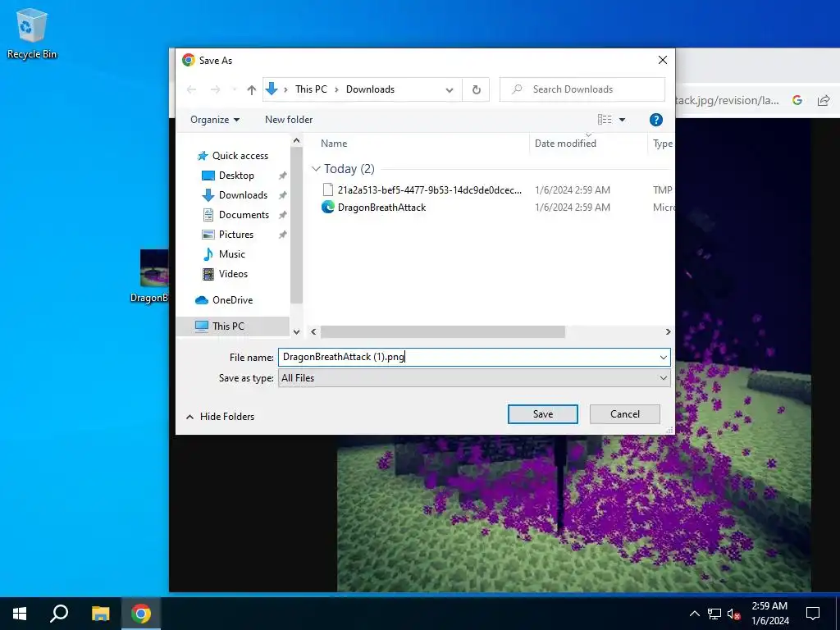Open the Recycle Bin desktop icon
The height and width of the screenshot is (630, 840).
[32, 33]
